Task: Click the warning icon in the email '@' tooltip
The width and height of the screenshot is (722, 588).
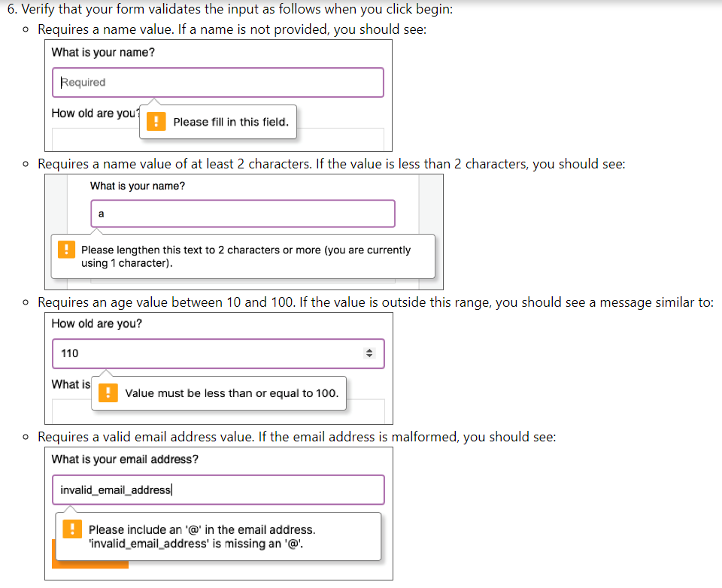Action: [x=72, y=529]
